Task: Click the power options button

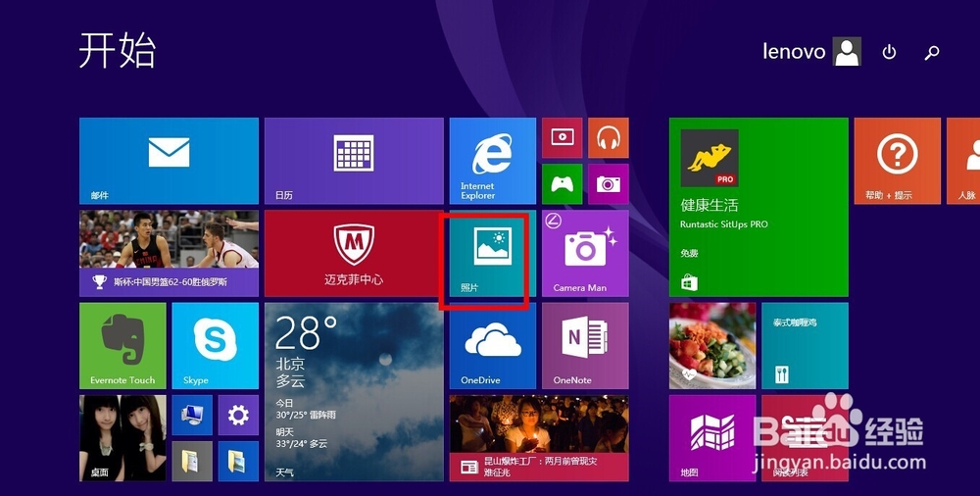Action: (889, 52)
